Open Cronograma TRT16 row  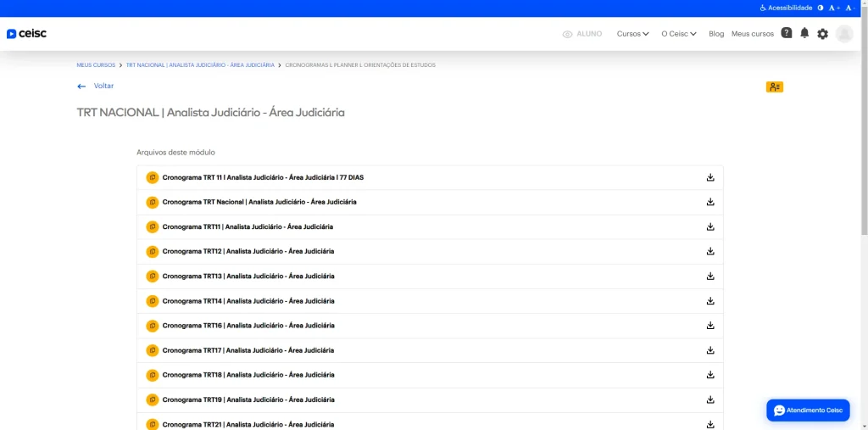(430, 326)
